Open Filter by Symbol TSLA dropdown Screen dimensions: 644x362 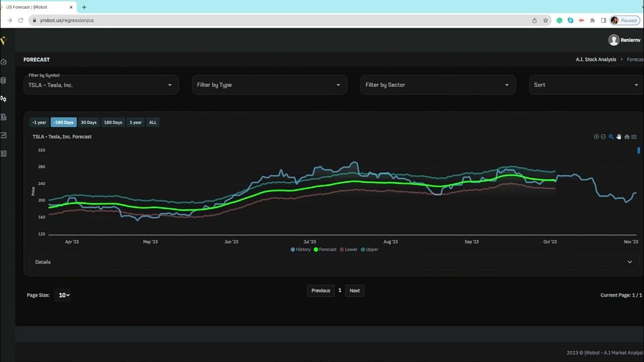click(x=101, y=85)
